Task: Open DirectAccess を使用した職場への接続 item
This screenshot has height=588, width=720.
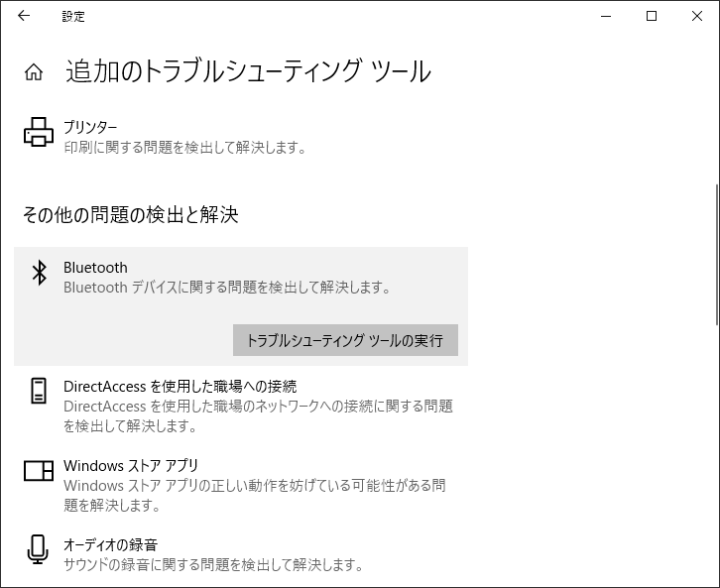Action: click(180, 387)
